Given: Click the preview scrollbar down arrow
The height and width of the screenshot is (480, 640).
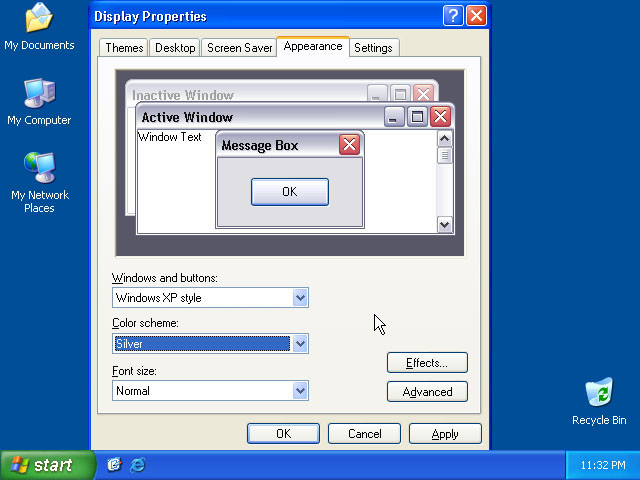Looking at the screenshot, I should pos(444,224).
